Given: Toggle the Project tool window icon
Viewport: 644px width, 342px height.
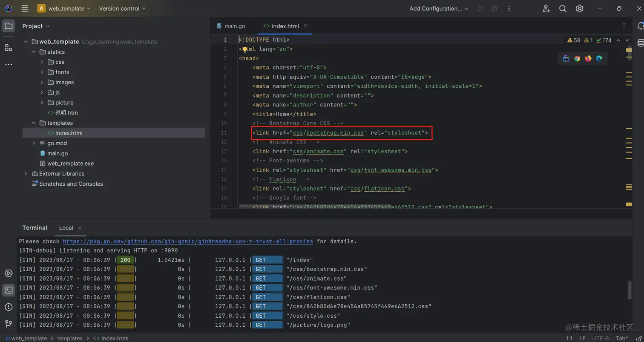Looking at the screenshot, I should point(9,26).
